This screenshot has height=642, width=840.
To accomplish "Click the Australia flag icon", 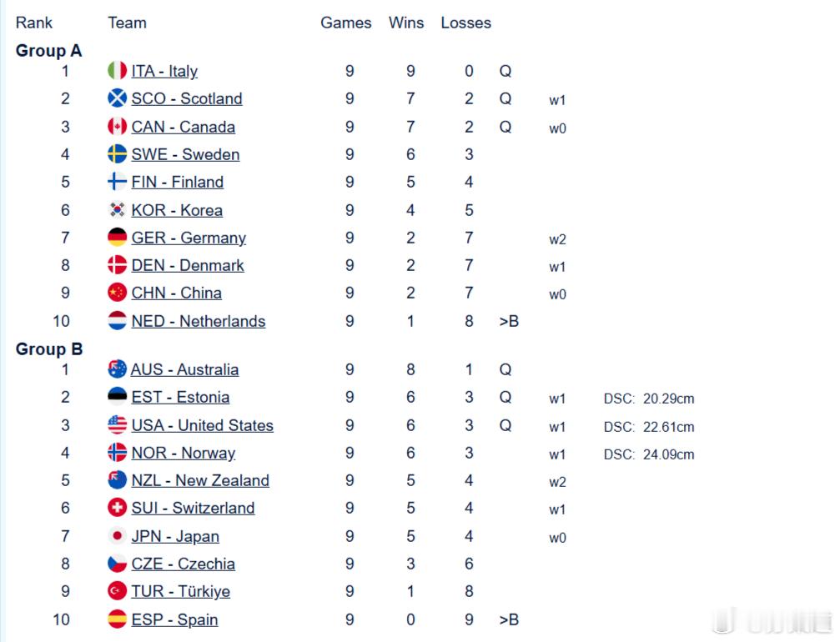I will pos(118,369).
